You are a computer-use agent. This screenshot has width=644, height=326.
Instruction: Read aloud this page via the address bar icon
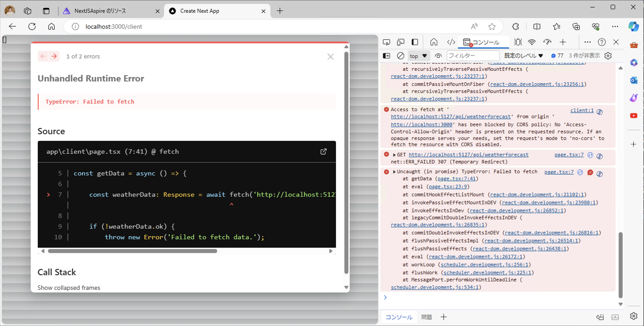(474, 27)
